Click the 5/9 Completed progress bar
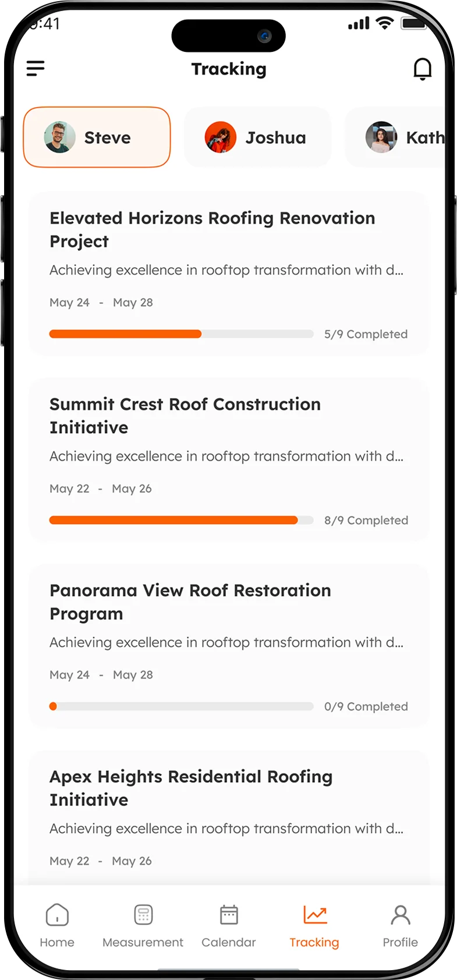This screenshot has width=457, height=980. coord(181,334)
